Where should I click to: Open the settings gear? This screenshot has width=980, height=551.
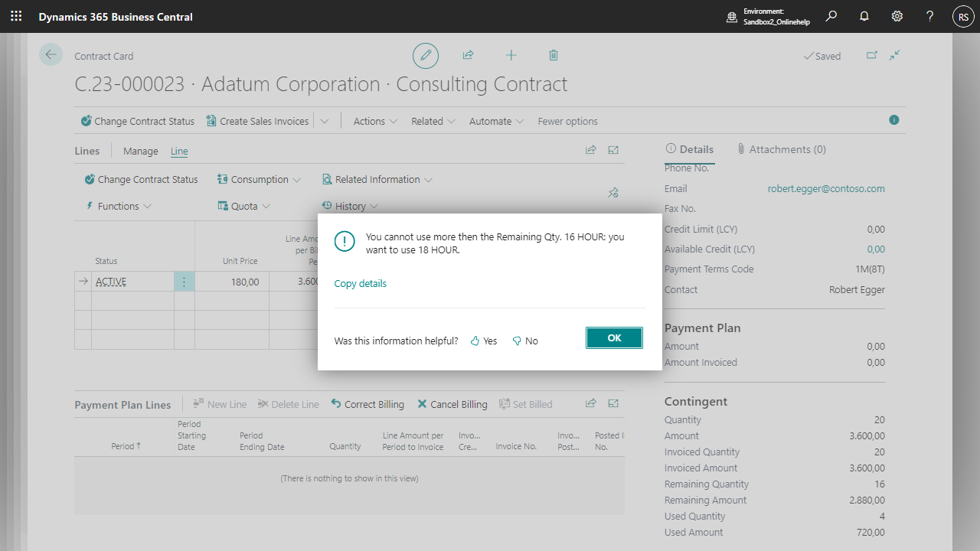pos(897,16)
